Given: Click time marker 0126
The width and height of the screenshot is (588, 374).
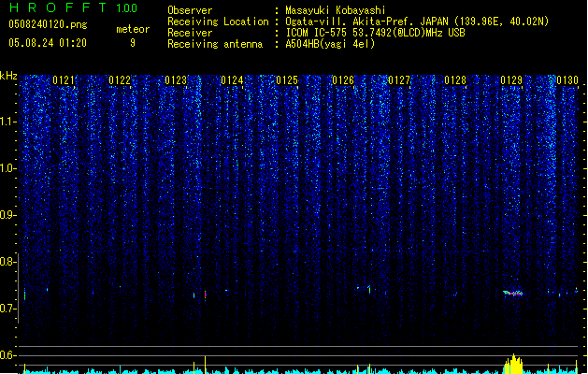Looking at the screenshot, I should tap(343, 80).
